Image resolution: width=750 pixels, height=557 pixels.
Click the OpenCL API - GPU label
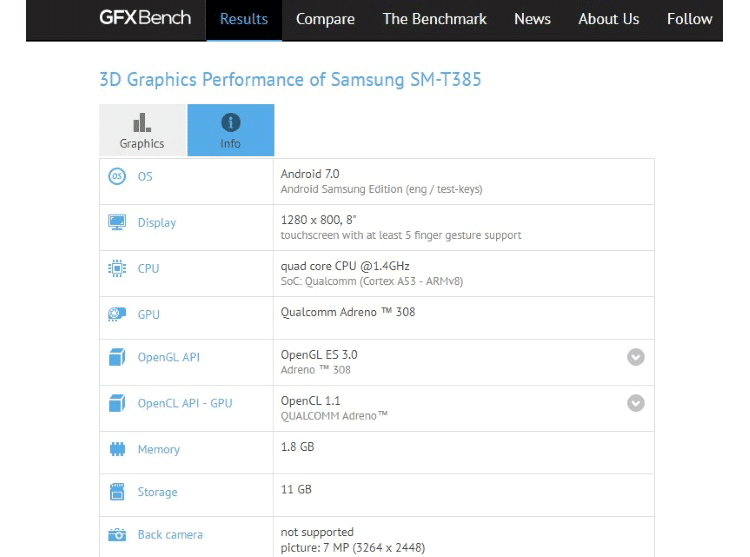[x=185, y=403]
